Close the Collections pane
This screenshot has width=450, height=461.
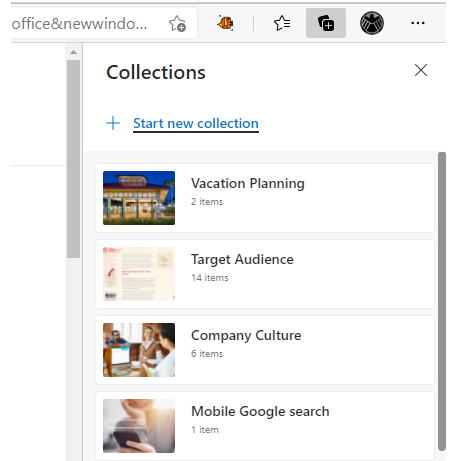point(421,70)
